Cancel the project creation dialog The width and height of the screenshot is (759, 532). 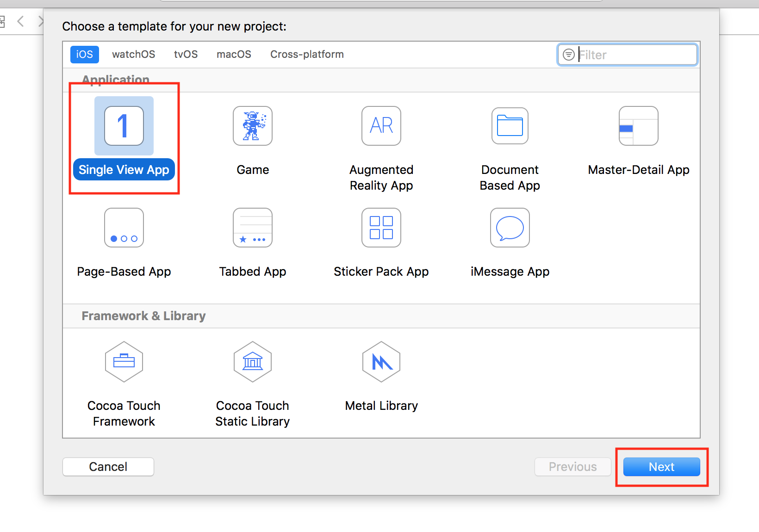click(x=108, y=466)
